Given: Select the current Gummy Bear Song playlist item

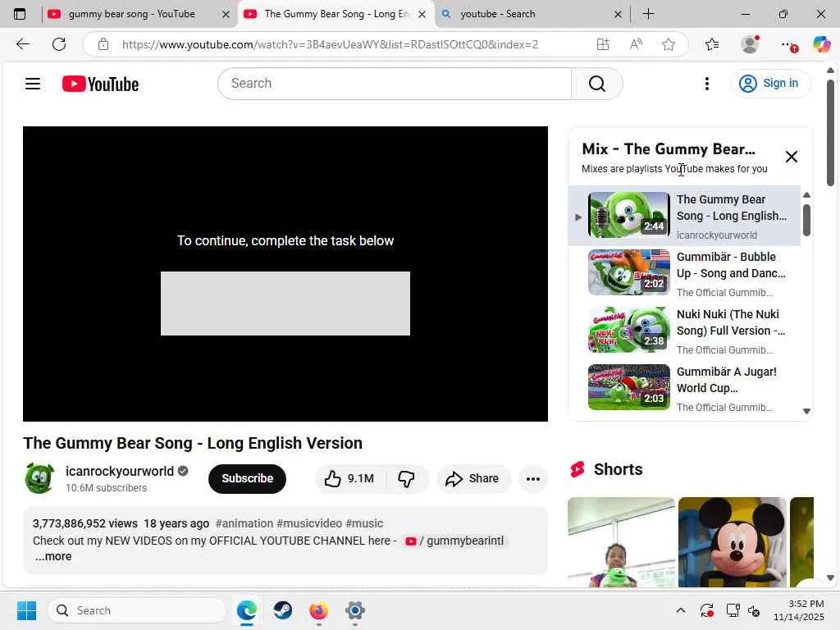Looking at the screenshot, I should click(685, 216).
